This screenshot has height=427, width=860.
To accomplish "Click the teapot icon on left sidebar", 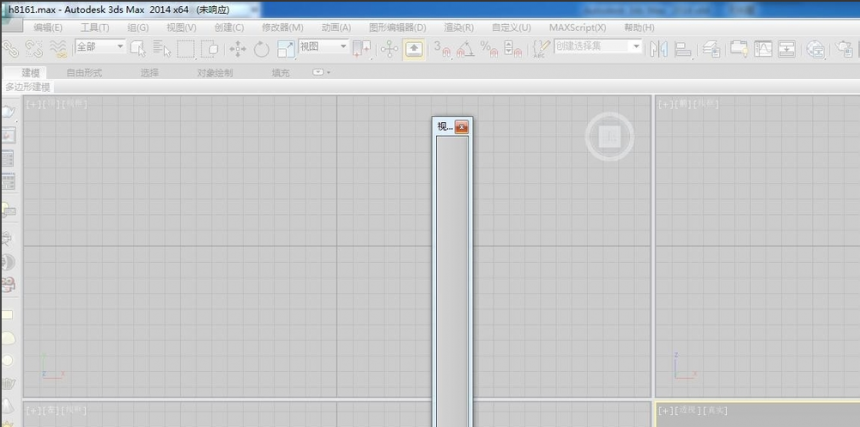I will coord(8,112).
